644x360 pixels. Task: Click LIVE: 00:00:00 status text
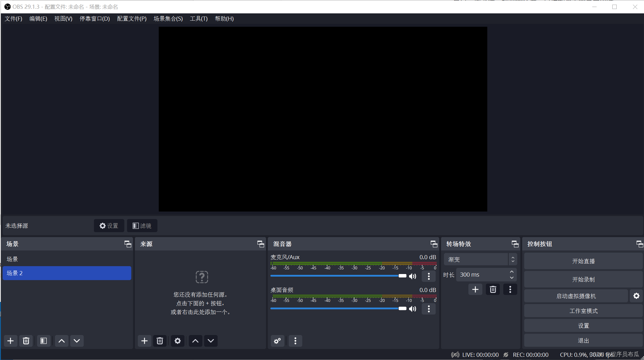click(480, 355)
